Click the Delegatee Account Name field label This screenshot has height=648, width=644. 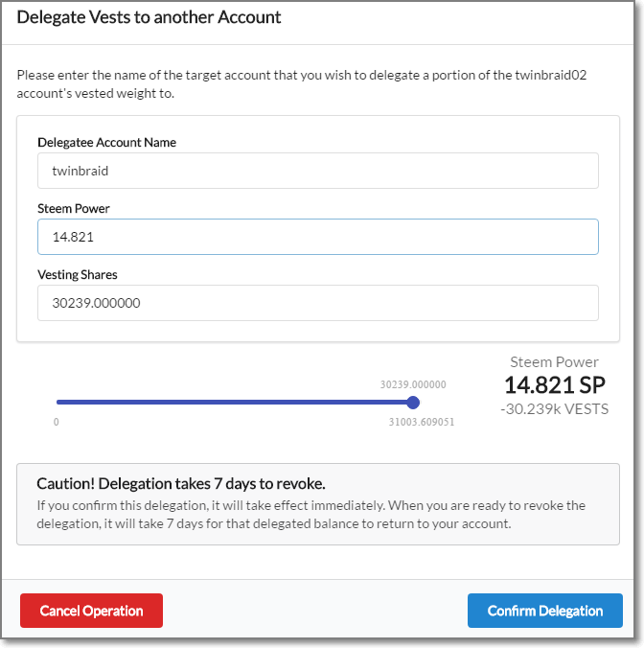(x=106, y=143)
